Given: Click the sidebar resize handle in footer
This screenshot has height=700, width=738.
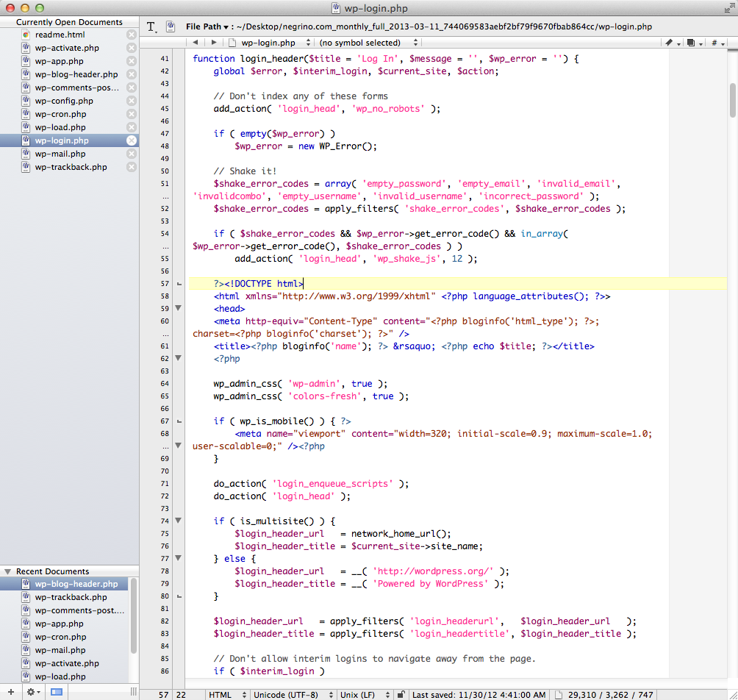Looking at the screenshot, I should pos(134,691).
